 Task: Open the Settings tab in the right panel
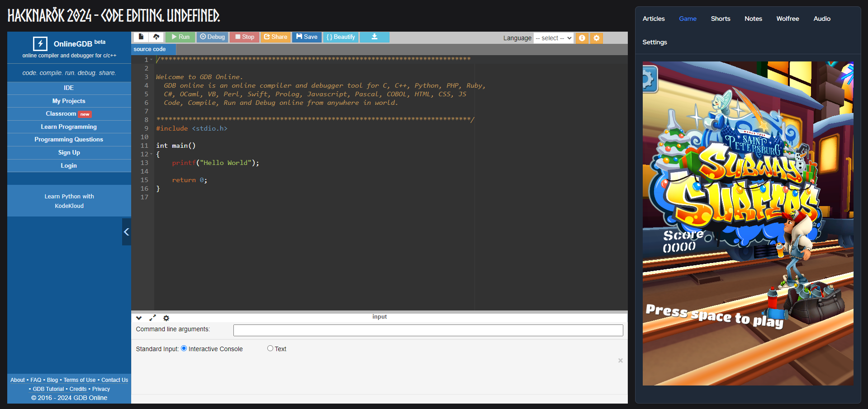coord(655,42)
